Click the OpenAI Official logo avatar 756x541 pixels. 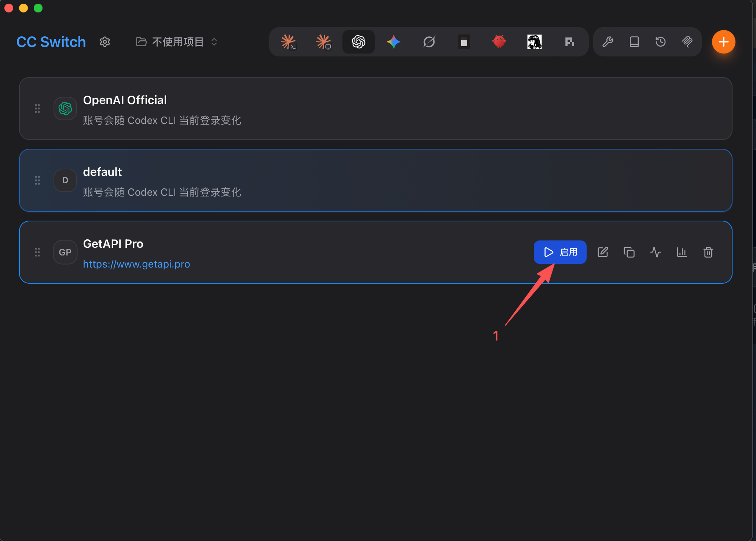click(x=65, y=108)
